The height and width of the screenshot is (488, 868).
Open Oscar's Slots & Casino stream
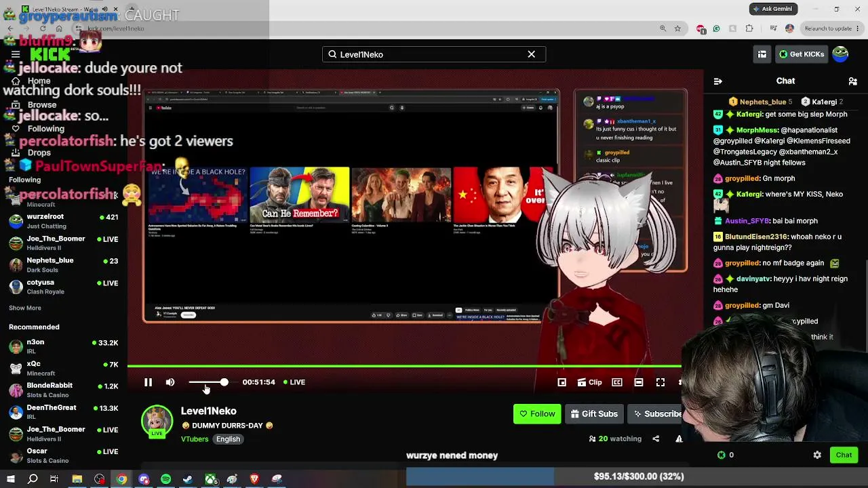click(x=64, y=455)
